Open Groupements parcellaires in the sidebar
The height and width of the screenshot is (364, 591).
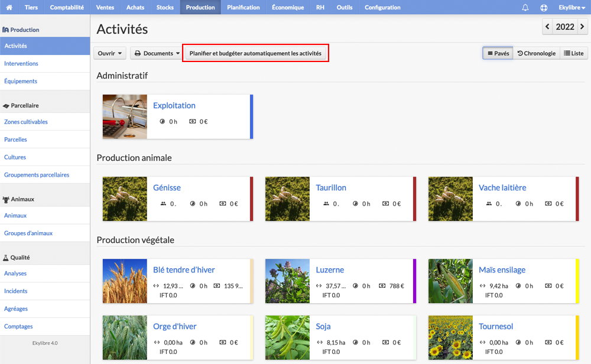point(45,175)
